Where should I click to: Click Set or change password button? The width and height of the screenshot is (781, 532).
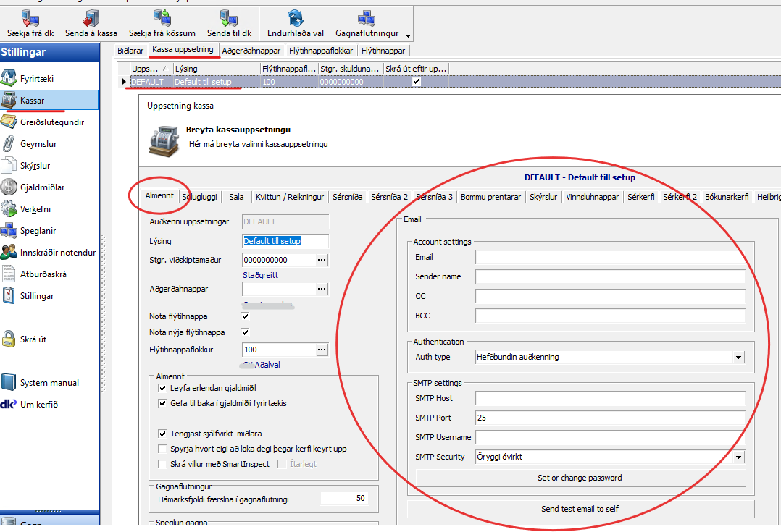click(x=580, y=478)
